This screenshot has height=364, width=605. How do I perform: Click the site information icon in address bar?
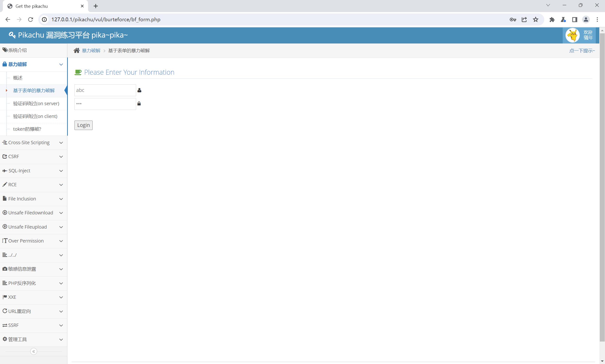point(44,19)
